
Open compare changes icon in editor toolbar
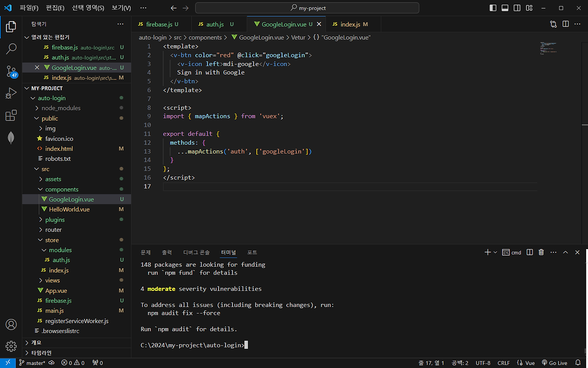(x=554, y=24)
